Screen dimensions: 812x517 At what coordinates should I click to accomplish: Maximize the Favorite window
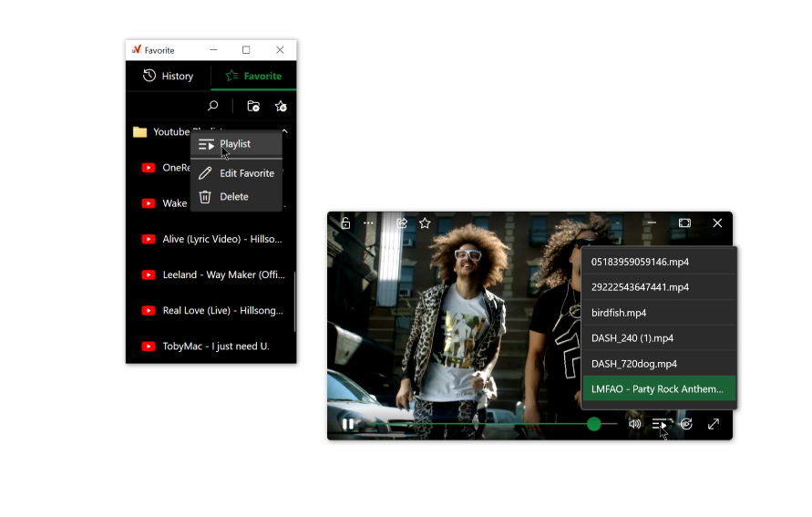point(246,50)
